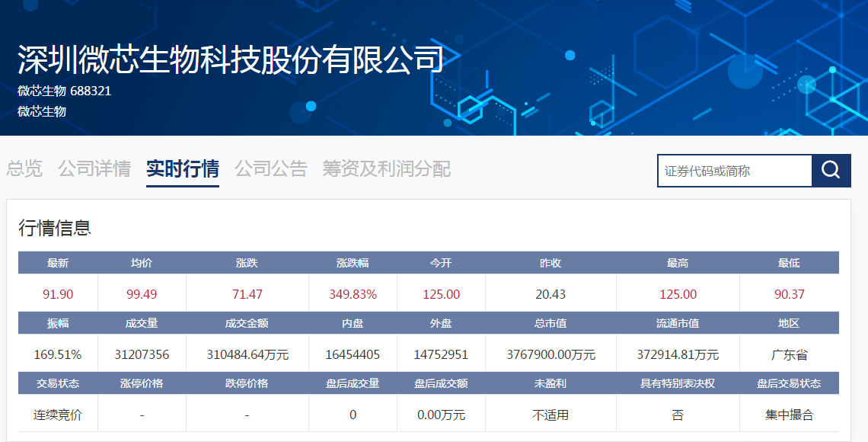868x442 pixels.
Task: Click the 未盈利 header cell
Action: tap(550, 383)
